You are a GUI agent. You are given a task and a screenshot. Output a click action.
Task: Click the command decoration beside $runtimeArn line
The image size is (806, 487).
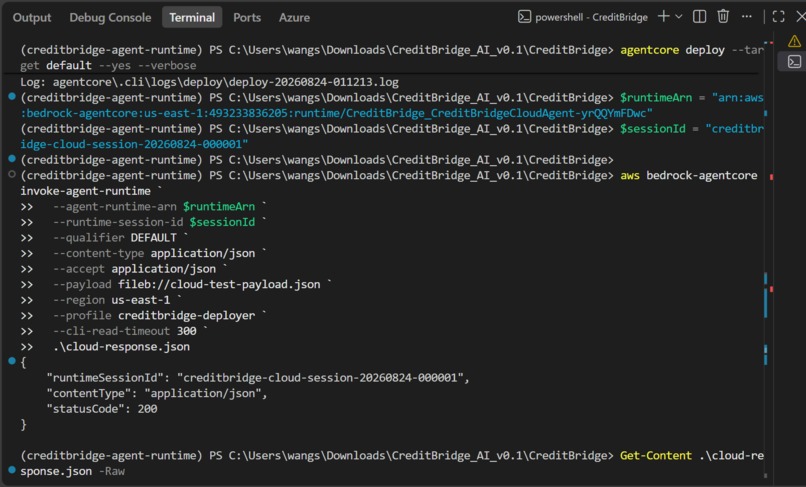tap(12, 97)
